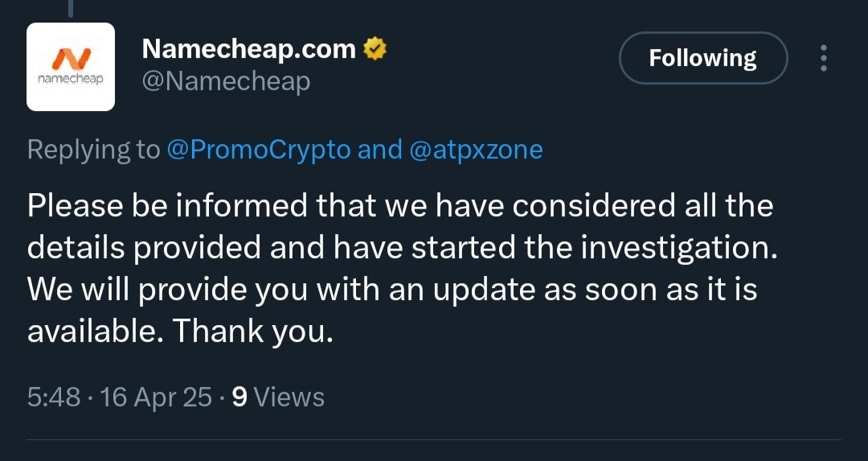Click the word "investigation" in the tweet
The height and width of the screenshot is (461, 868).
675,249
